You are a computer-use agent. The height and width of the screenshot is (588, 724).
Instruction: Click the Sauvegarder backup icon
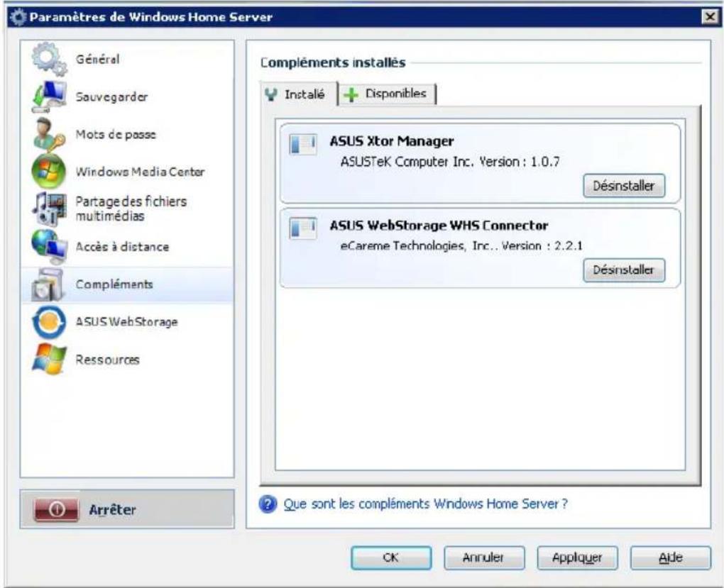coord(49,97)
